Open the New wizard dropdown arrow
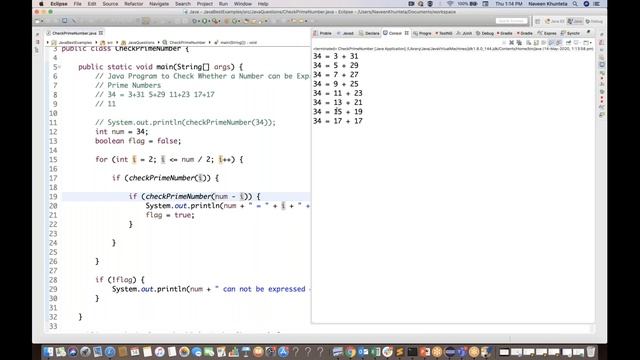 pos(42,21)
